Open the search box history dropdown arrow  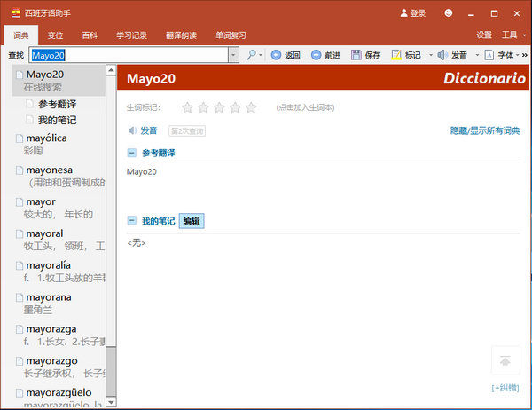point(233,55)
